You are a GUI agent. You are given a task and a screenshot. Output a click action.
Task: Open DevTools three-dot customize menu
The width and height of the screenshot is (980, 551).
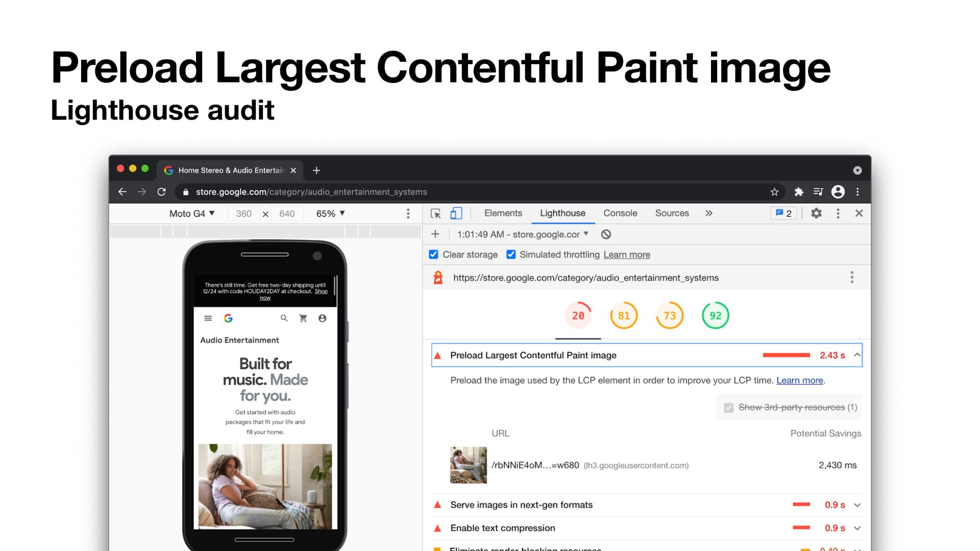click(x=838, y=213)
